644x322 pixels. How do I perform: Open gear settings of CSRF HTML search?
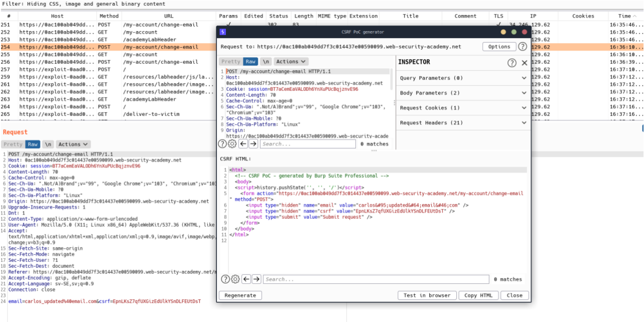click(x=235, y=279)
